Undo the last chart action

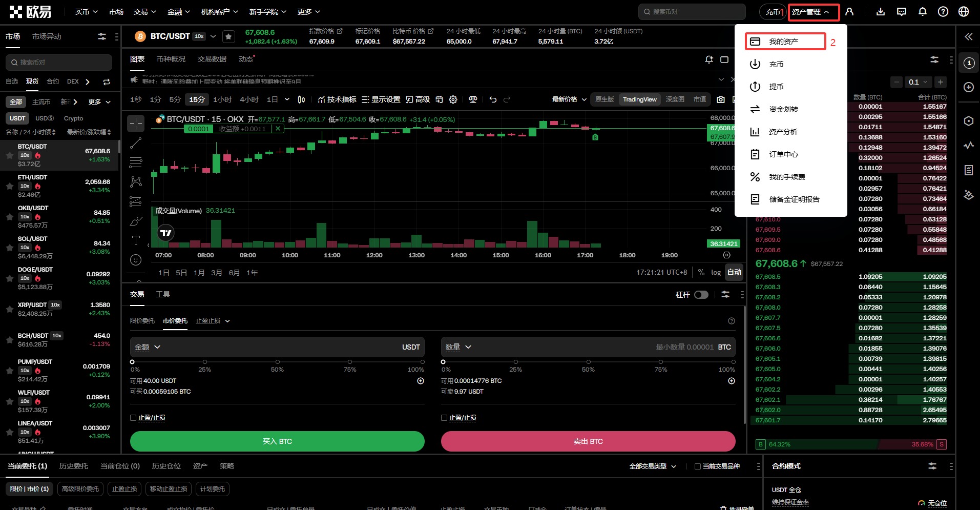tap(493, 99)
